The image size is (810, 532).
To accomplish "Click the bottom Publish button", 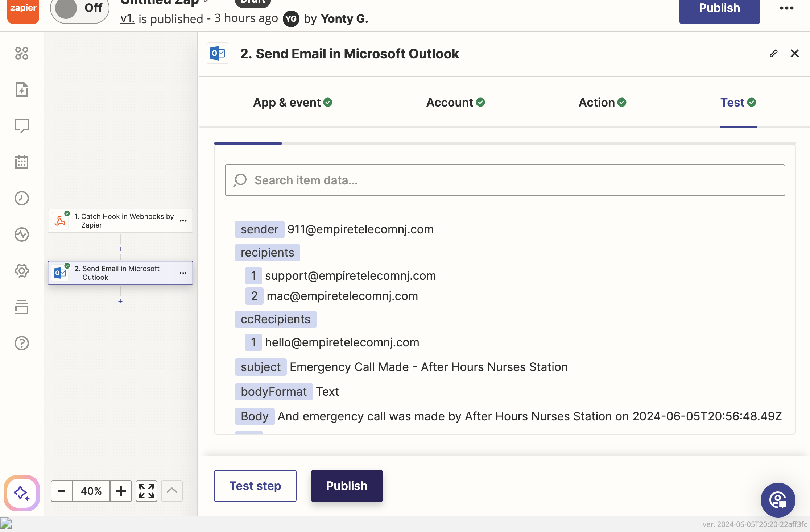I will (347, 486).
